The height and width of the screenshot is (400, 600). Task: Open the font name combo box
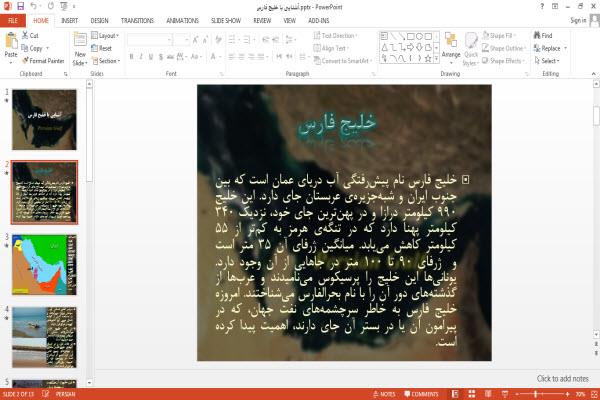tap(149, 39)
